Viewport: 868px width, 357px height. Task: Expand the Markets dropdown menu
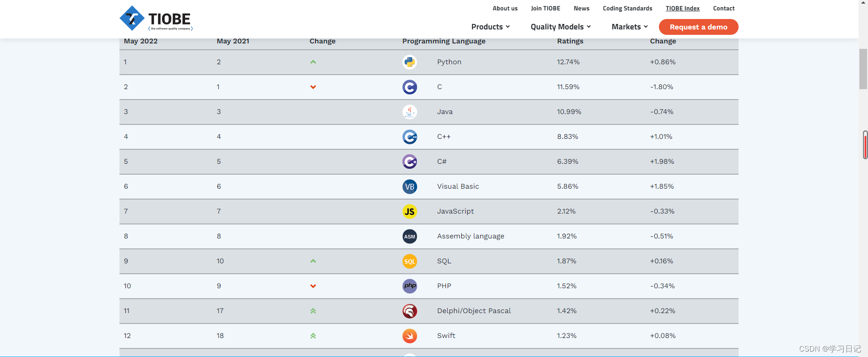(x=630, y=27)
